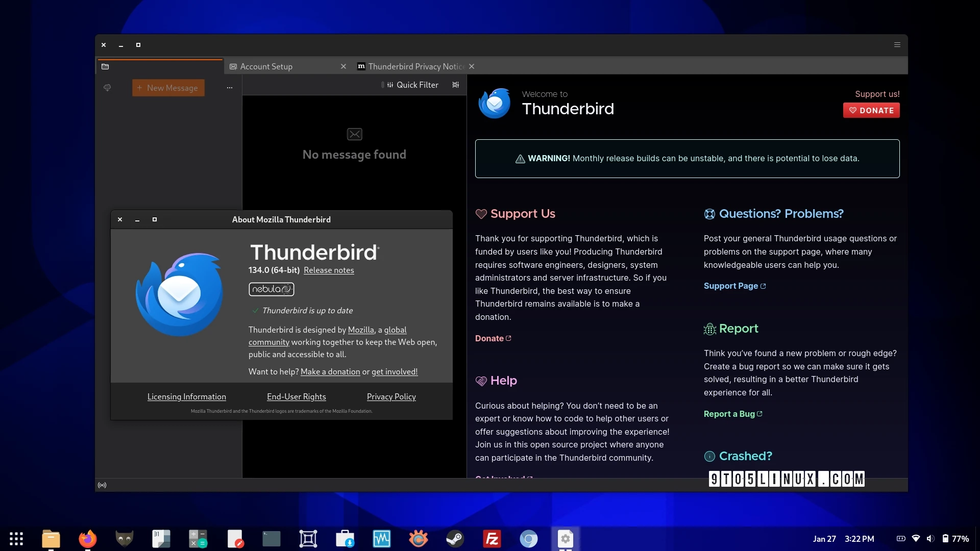Click the Report bug heading
Viewport: 980px width, 551px height.
(731, 329)
